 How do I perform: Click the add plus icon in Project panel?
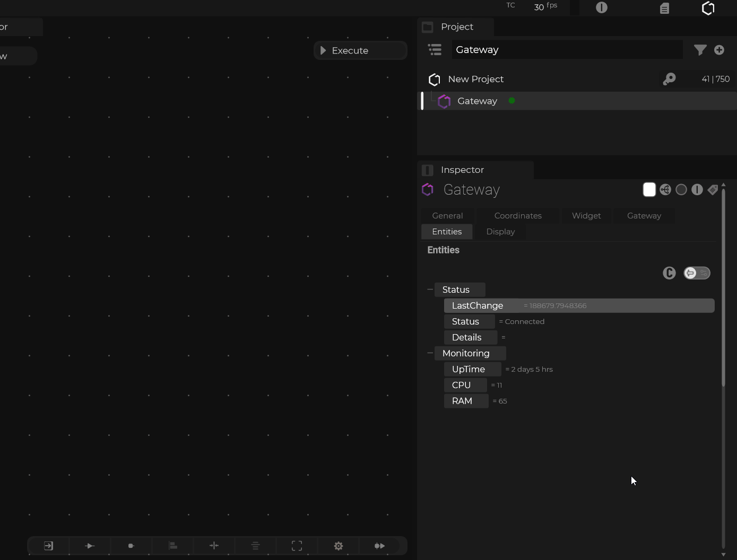(x=719, y=50)
